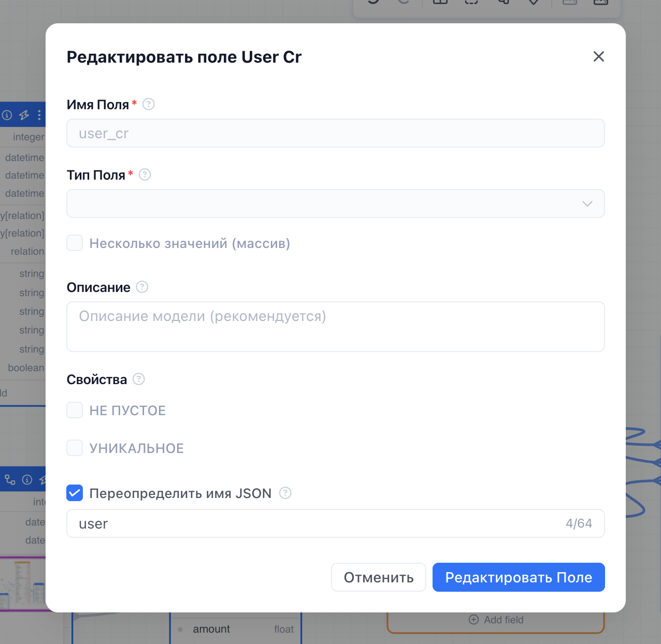
Task: Click the boolean type label in background
Action: pyautogui.click(x=26, y=368)
